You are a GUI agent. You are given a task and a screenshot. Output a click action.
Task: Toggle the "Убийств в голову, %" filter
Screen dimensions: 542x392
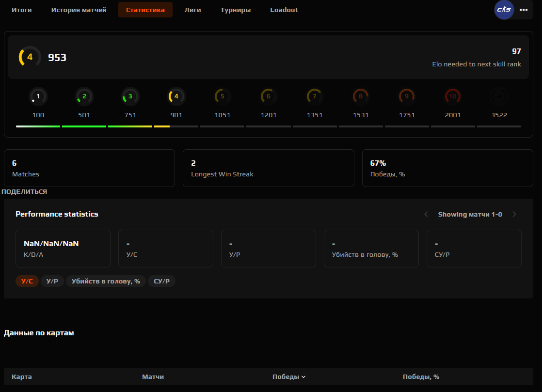coord(106,281)
